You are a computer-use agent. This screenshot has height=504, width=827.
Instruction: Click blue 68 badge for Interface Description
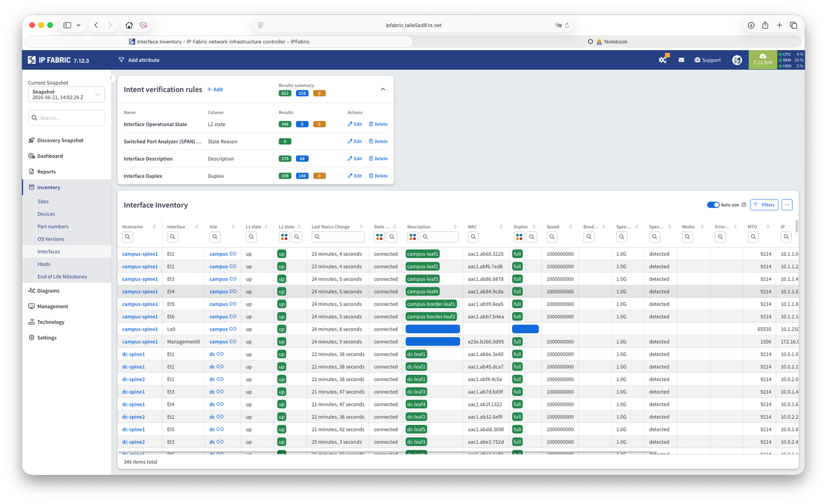pos(302,159)
